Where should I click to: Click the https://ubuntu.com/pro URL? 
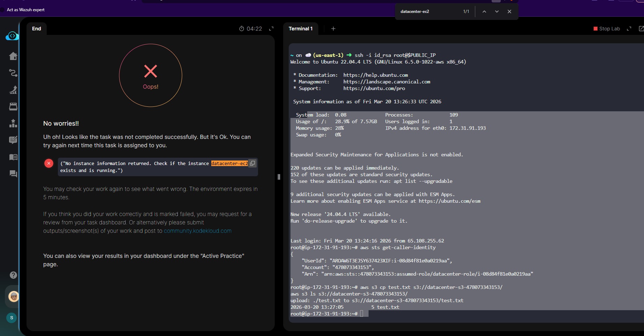374,88
